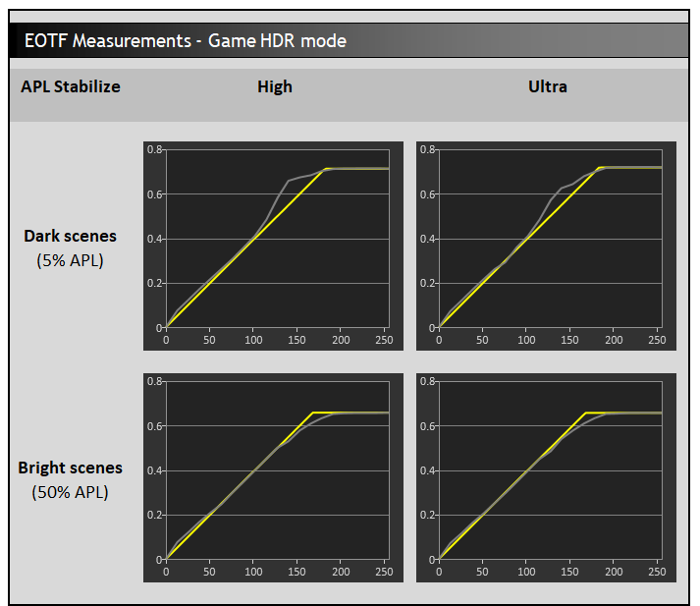The width and height of the screenshot is (700, 606).
Task: Select the High column heading
Action: click(x=275, y=86)
